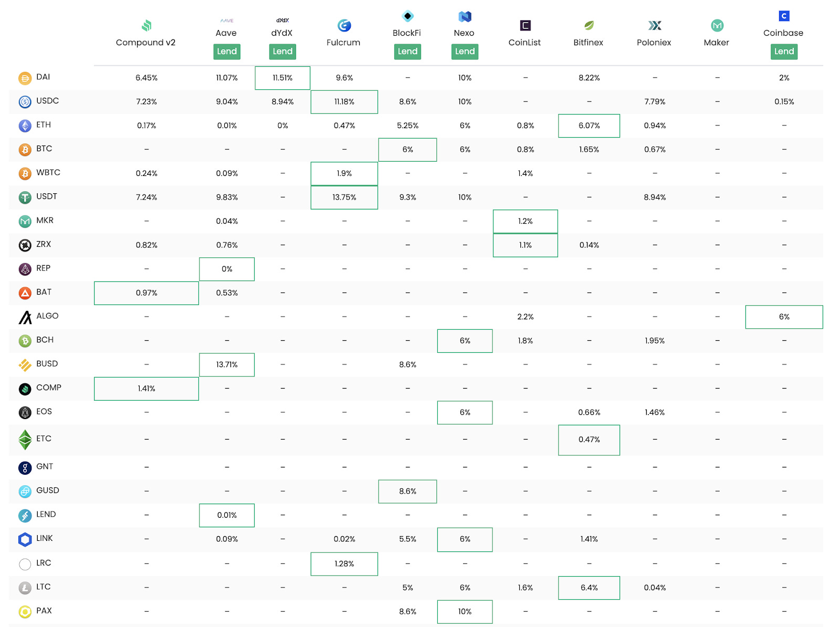Click the EOS coin icon
This screenshot has width=840, height=627.
[x=25, y=413]
